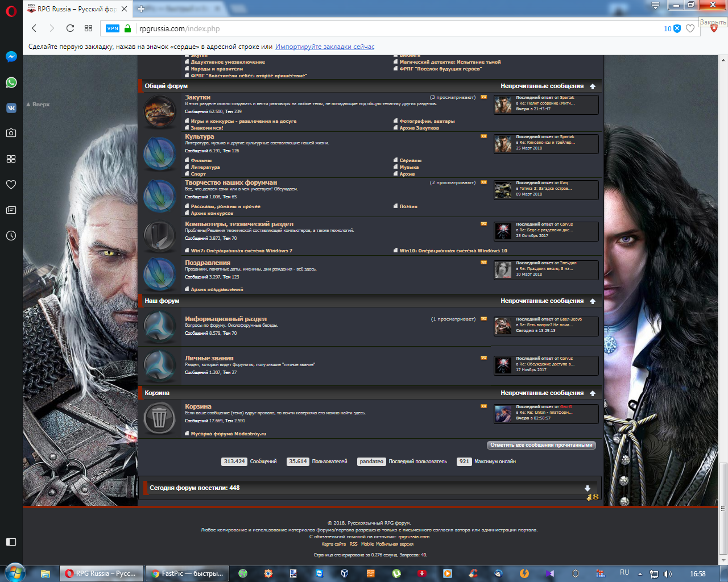
Task: Open the Личные звания forum
Action: (209, 358)
